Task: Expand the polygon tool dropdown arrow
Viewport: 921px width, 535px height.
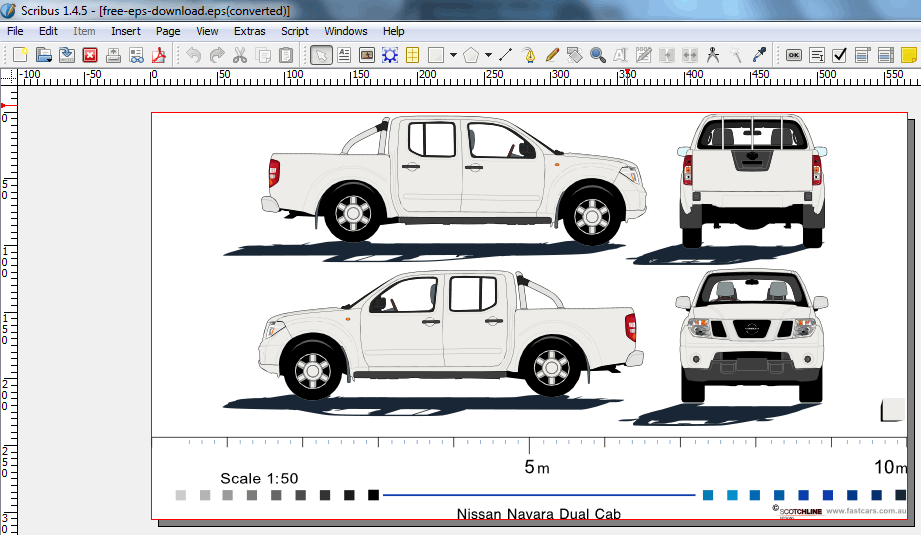Action: coord(488,55)
